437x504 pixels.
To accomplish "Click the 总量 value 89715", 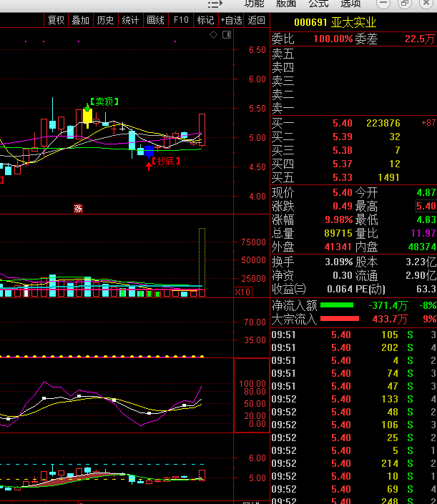I will [338, 233].
